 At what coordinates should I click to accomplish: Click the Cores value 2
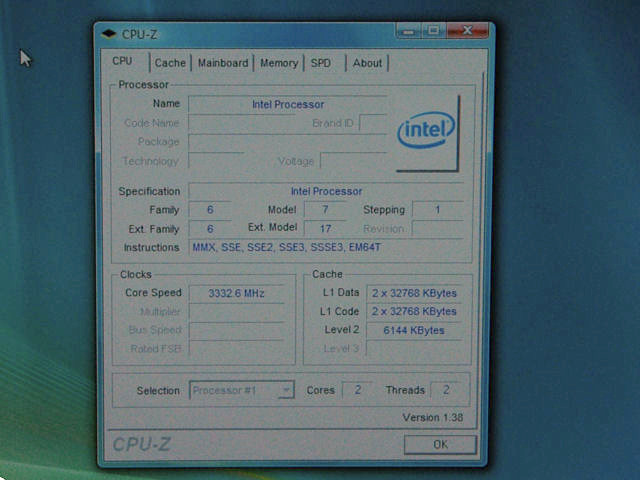(x=357, y=390)
